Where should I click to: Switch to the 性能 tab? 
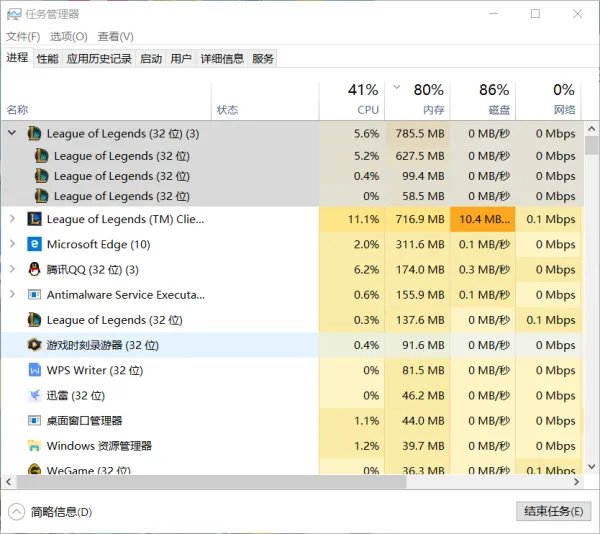point(47,59)
